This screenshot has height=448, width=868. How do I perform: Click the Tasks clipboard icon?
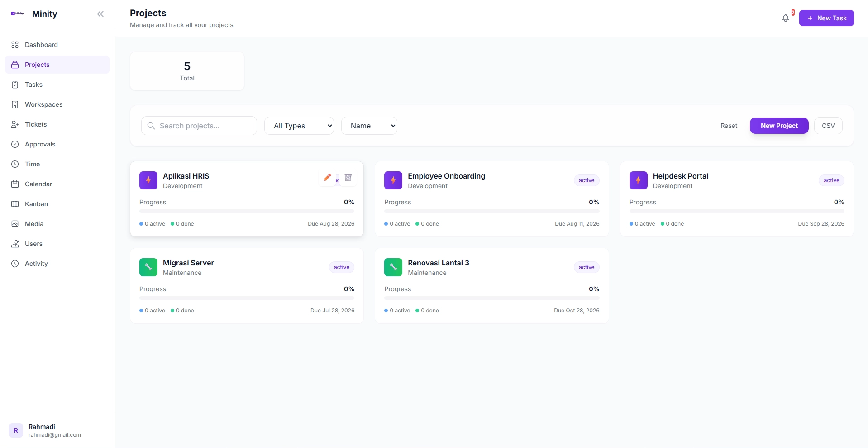(x=15, y=85)
